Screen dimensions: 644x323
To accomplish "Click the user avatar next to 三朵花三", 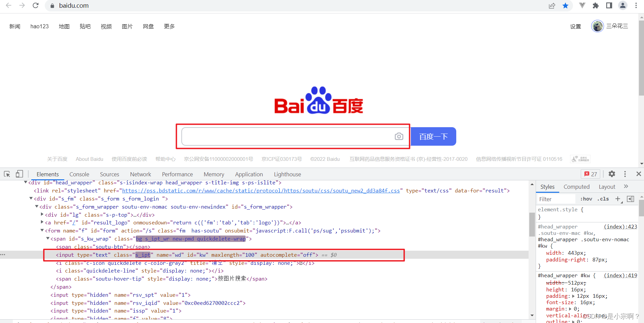I will pos(597,26).
